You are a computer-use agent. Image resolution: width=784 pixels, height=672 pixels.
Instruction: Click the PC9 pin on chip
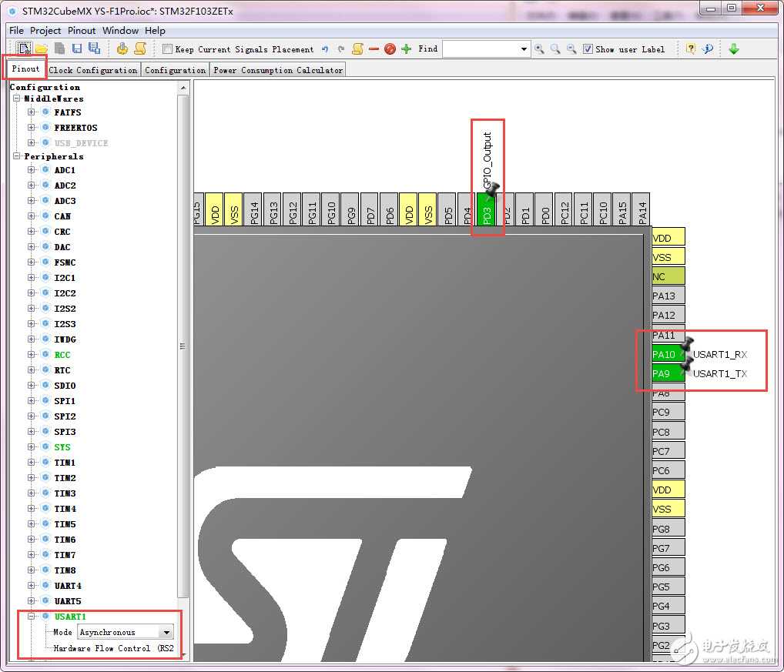[x=668, y=412]
